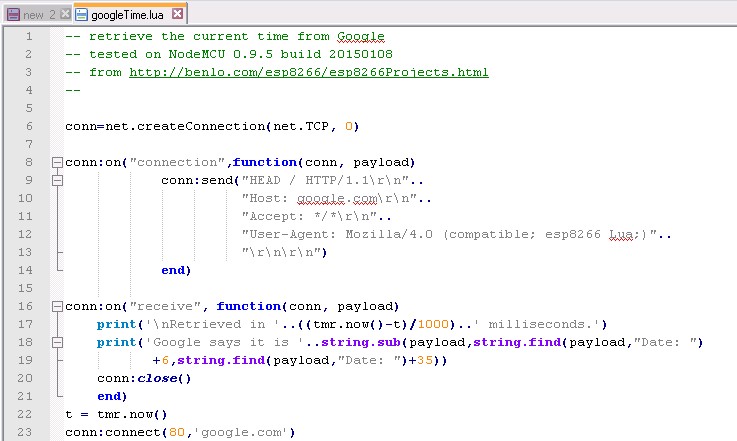Screen dimensions: 737x441
Task: Click the purple unsaved icon on new 2 tab
Action: tap(13, 15)
